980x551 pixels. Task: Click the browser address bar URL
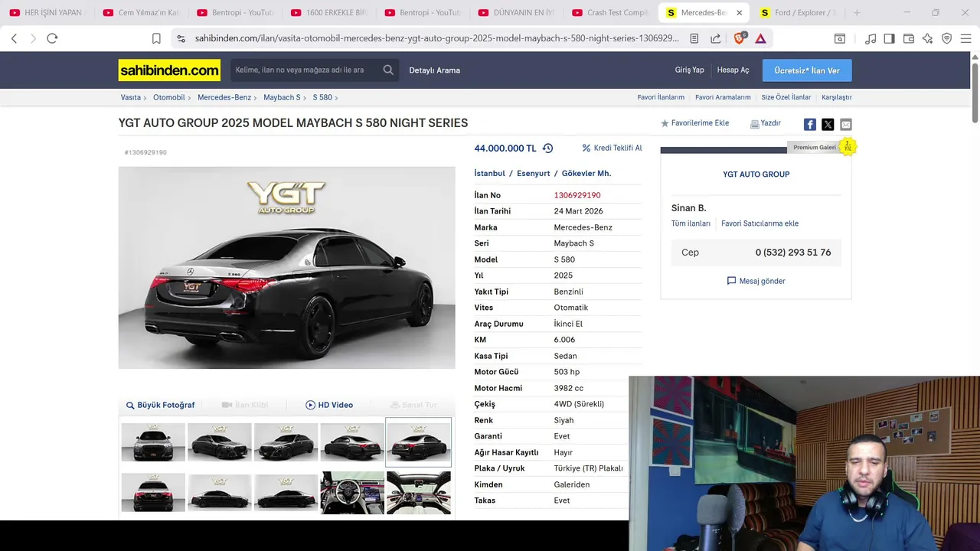(437, 38)
